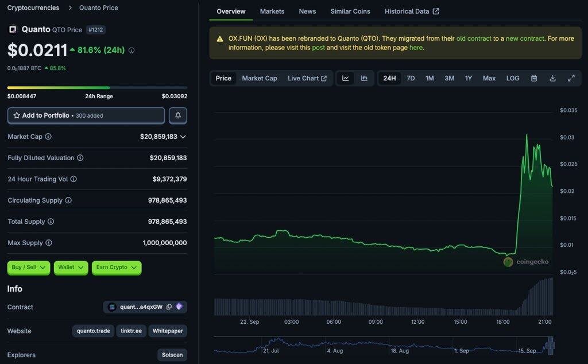588x364 pixels.
Task: Download the chart data icon
Action: click(x=552, y=78)
